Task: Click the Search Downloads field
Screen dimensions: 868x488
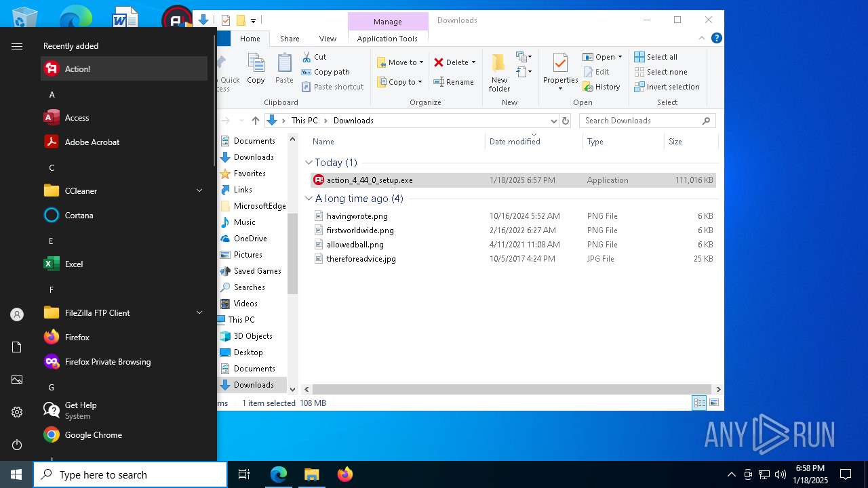Action: click(x=648, y=121)
